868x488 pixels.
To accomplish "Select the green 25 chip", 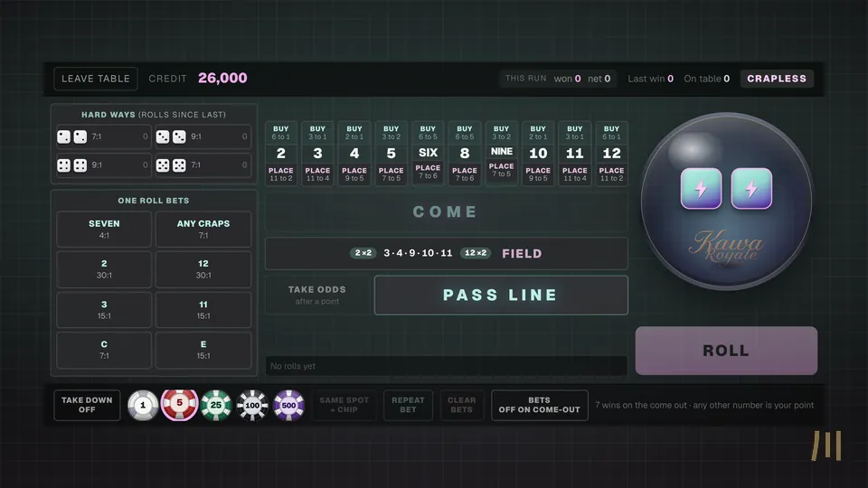I will (216, 405).
